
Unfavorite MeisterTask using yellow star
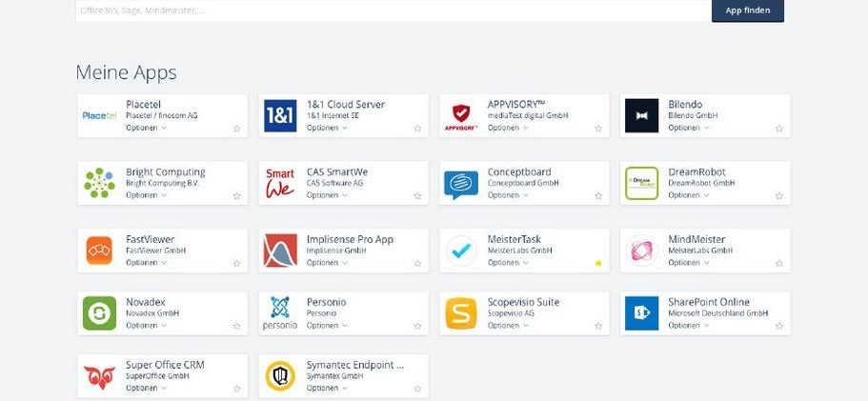pos(598,263)
